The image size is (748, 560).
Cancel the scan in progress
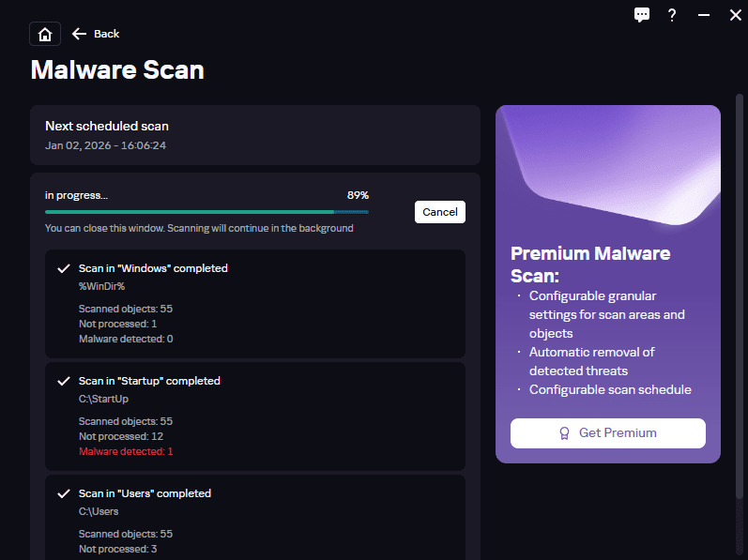tap(439, 212)
